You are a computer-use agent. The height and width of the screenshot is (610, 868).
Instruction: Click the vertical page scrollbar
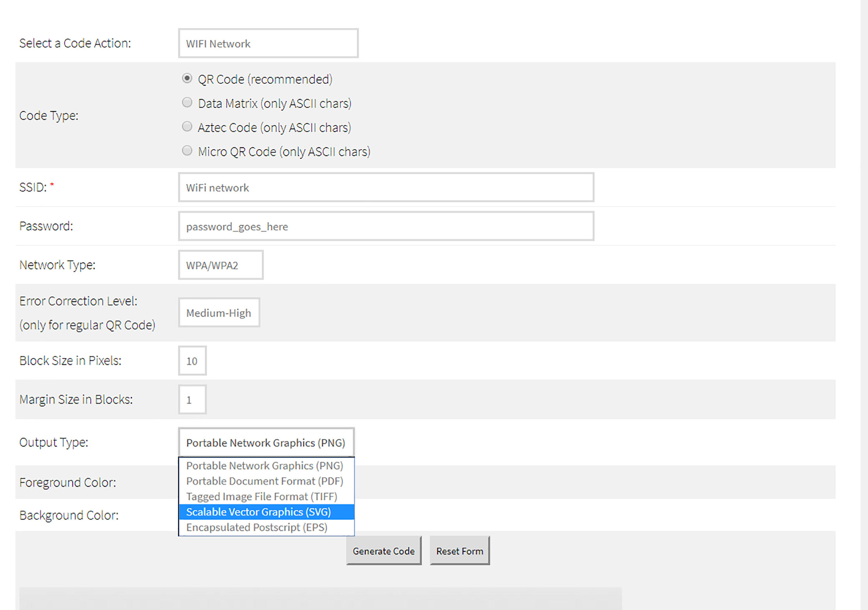pyautogui.click(x=864, y=305)
